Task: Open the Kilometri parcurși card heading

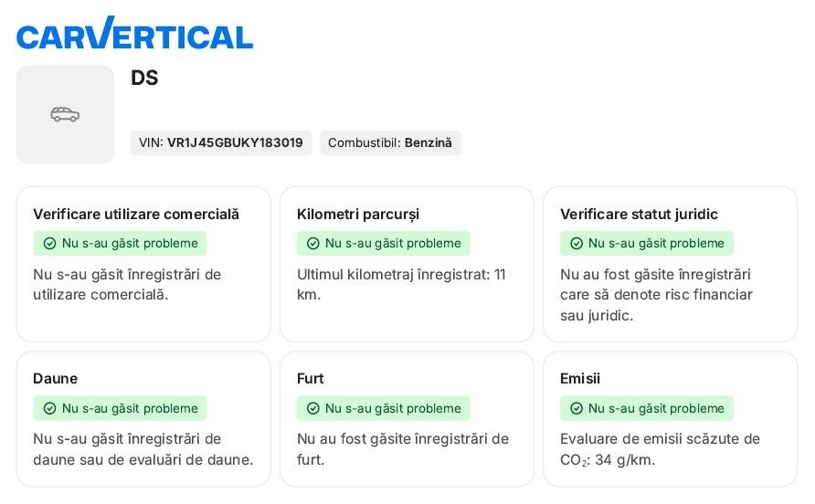Action: 358,214
